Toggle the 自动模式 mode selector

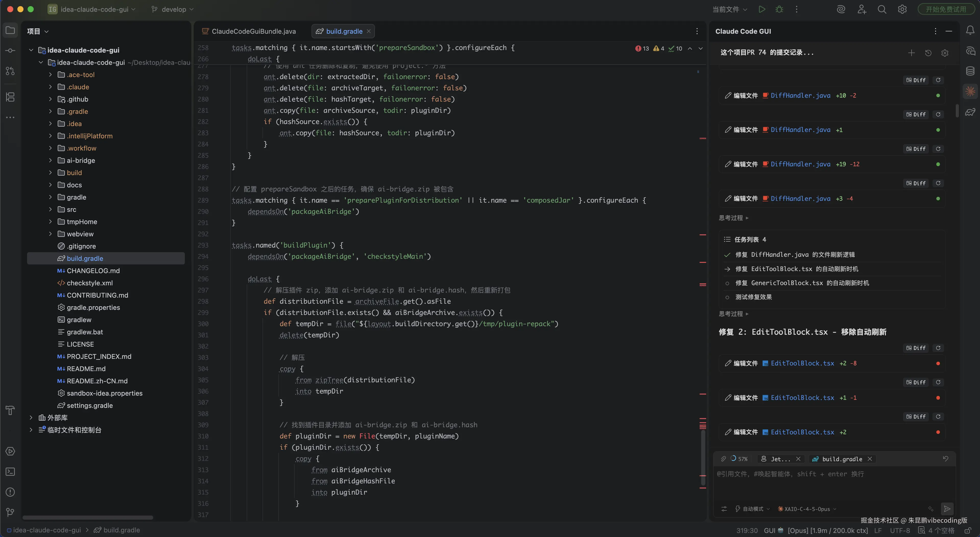coord(752,509)
